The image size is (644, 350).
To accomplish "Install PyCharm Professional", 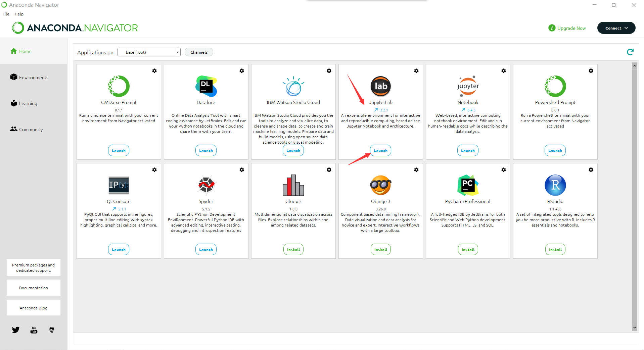I will click(x=468, y=250).
